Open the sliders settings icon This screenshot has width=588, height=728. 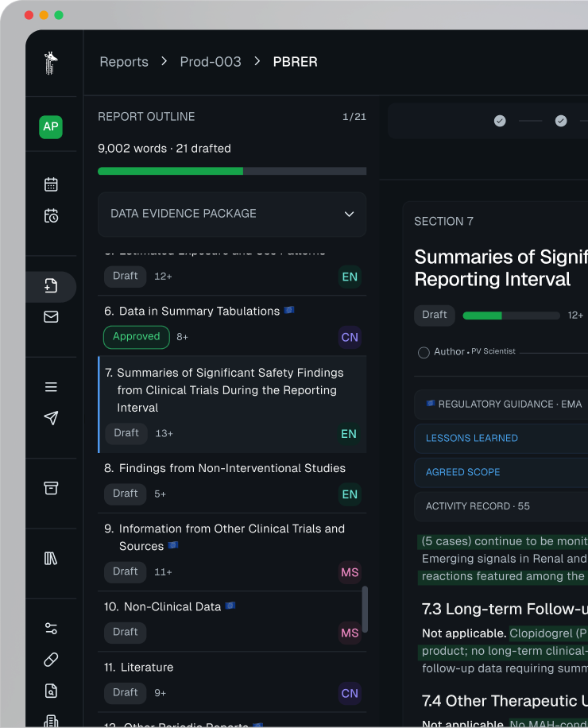pyautogui.click(x=51, y=629)
